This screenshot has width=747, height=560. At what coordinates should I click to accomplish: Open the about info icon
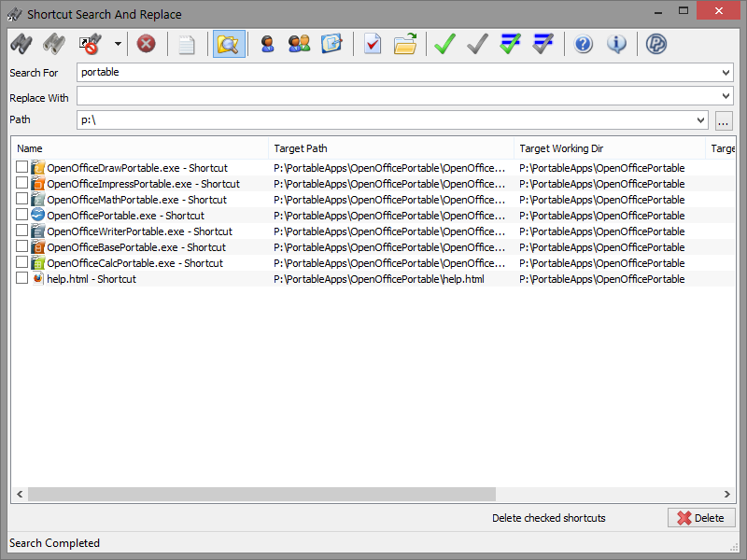(617, 44)
